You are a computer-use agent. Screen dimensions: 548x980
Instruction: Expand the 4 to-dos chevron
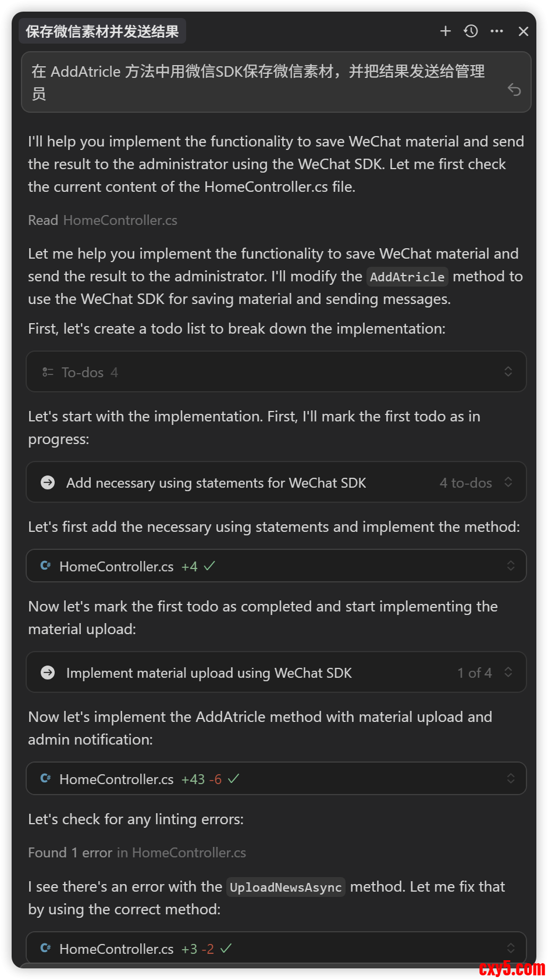[508, 482]
